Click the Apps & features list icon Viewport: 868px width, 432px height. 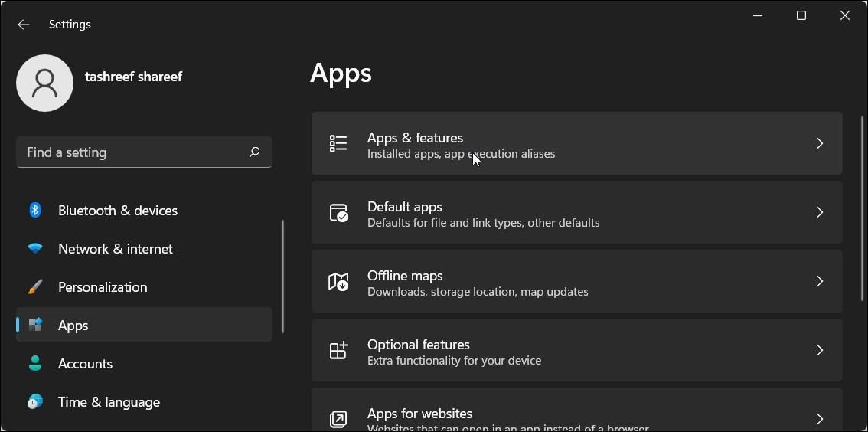pos(338,143)
